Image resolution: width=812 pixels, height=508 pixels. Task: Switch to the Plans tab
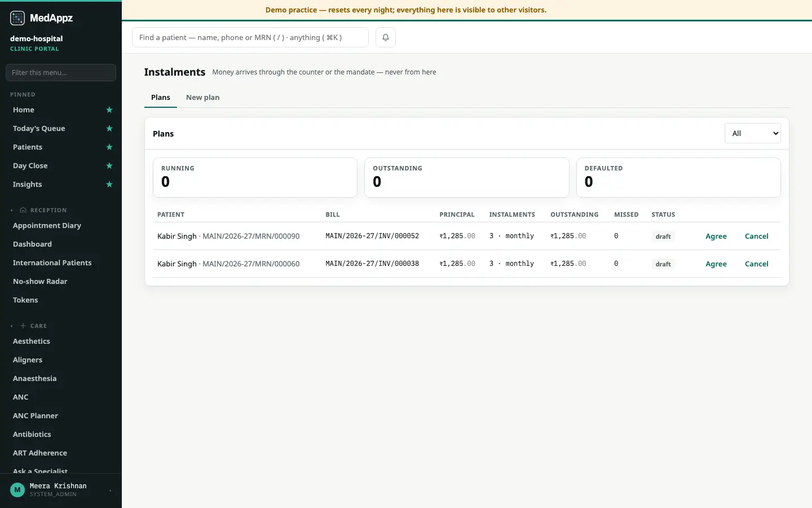[x=161, y=97]
